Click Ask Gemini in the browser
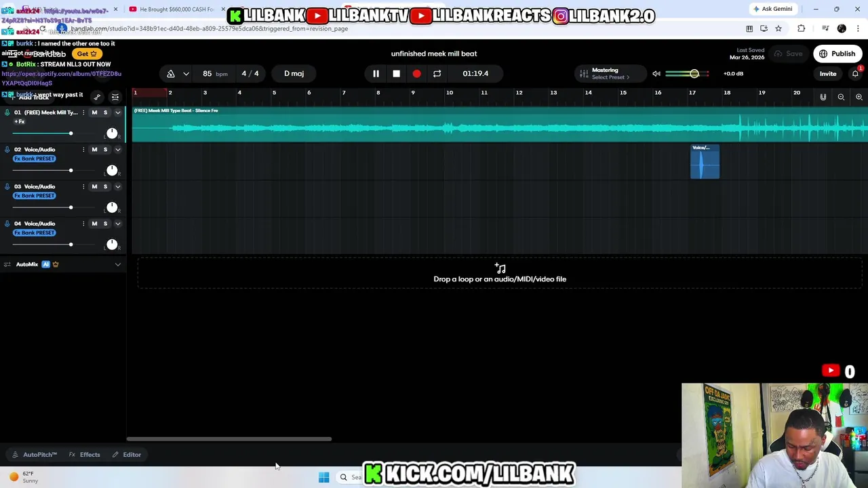This screenshot has height=488, width=868. 772,9
